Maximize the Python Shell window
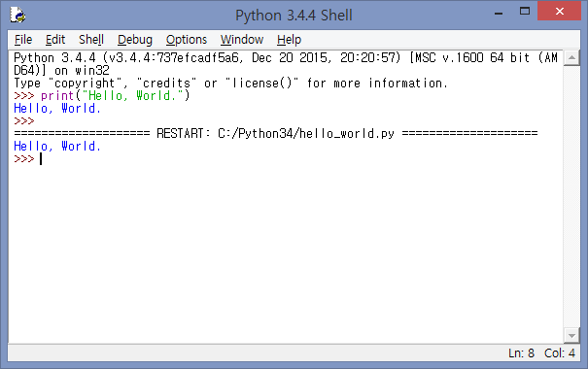The width and height of the screenshot is (588, 369). tap(525, 12)
